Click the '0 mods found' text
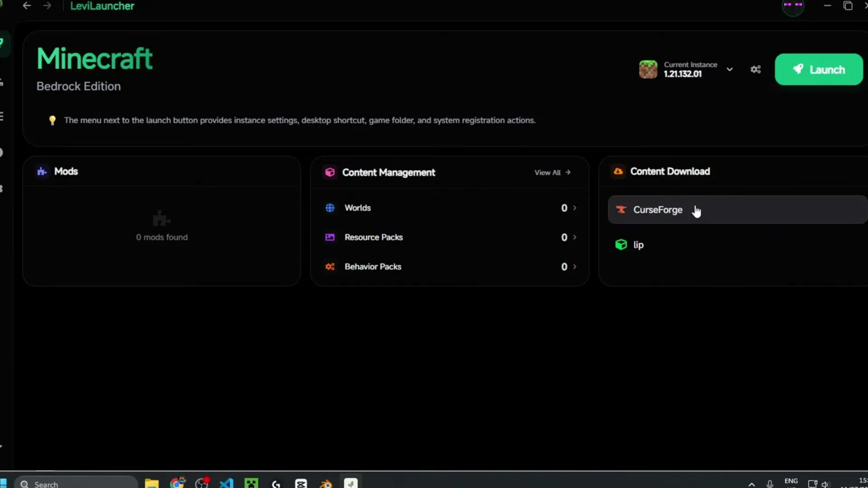The height and width of the screenshot is (488, 868). pos(162,237)
